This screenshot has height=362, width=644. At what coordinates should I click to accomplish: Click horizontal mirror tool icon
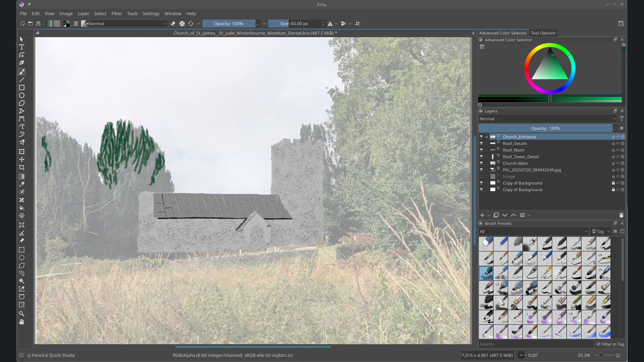click(330, 23)
